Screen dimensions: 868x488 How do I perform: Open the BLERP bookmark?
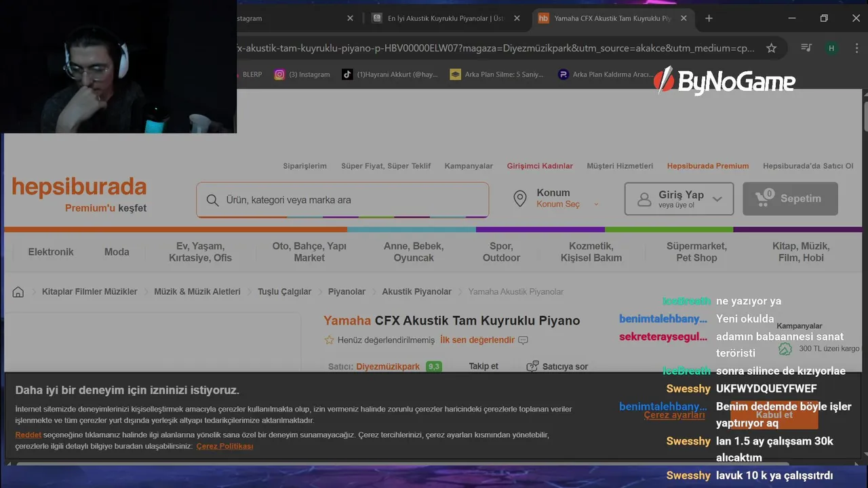coord(252,75)
